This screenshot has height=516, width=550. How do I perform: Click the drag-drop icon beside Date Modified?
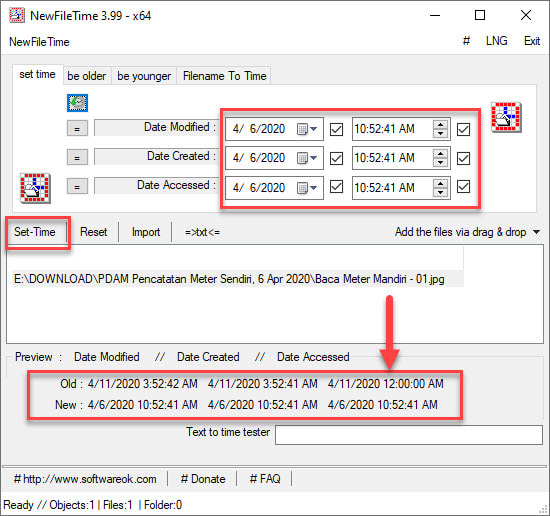point(506,117)
